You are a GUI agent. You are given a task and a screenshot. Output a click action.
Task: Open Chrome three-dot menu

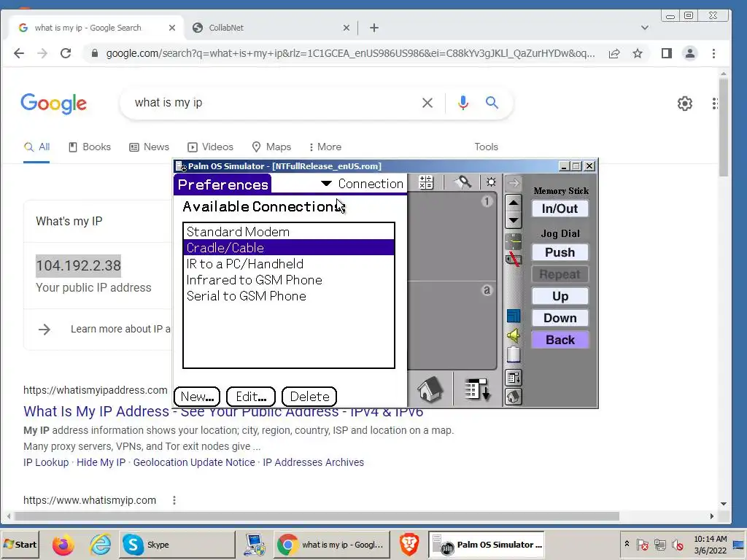tap(713, 53)
